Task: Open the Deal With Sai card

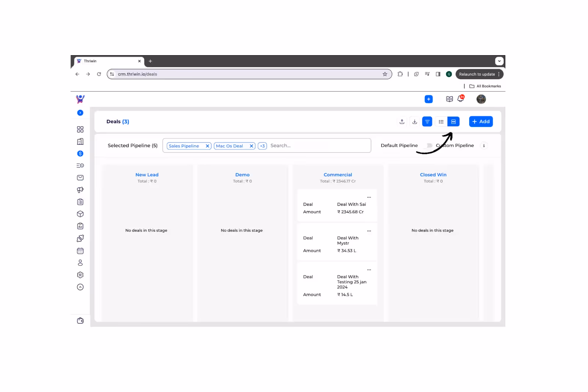Action: pyautogui.click(x=337, y=206)
